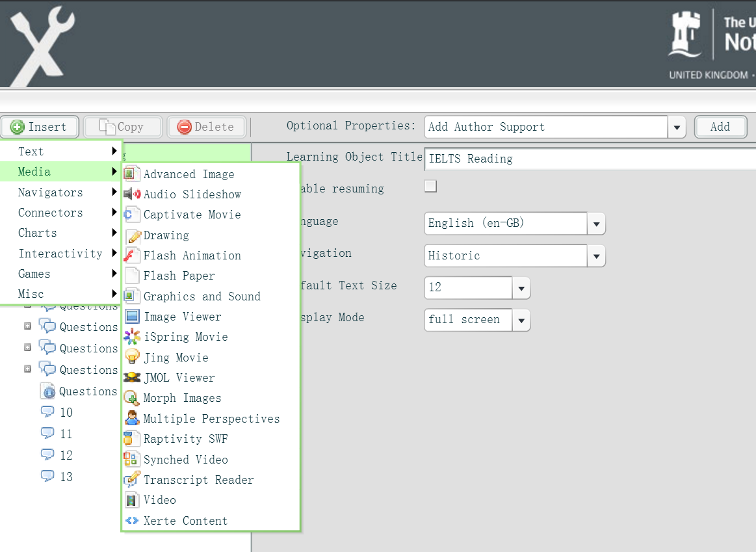Viewport: 756px width, 552px height.
Task: Open the Connectors menu item
Action: [x=60, y=213]
